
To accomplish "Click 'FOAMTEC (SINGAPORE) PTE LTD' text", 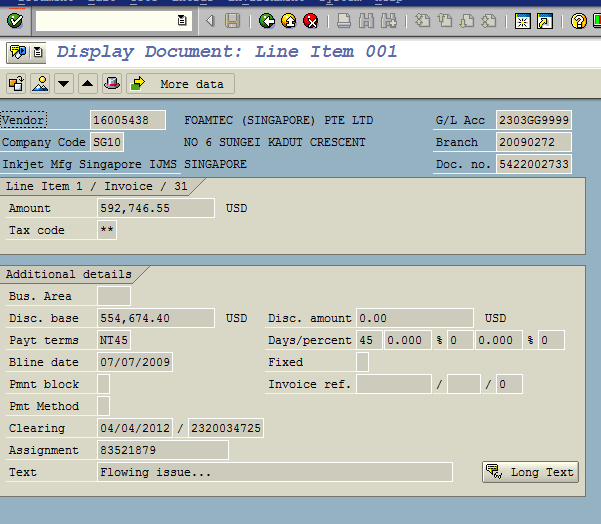I will [279, 120].
